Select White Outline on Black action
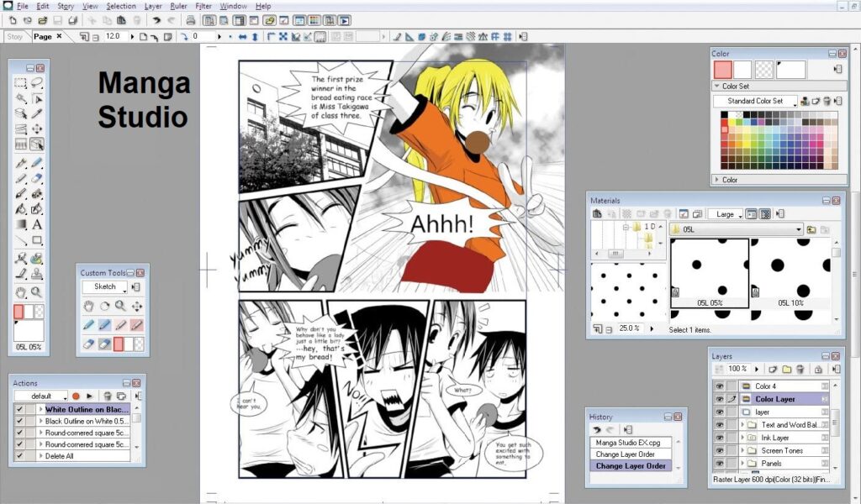 pyautogui.click(x=85, y=409)
